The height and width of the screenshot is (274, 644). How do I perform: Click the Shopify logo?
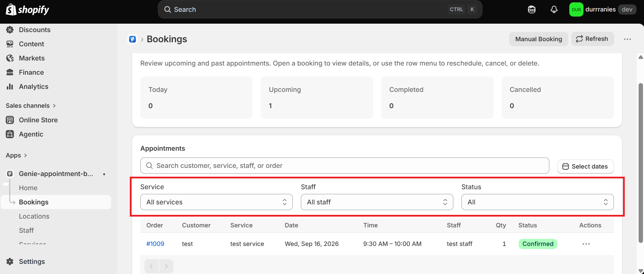point(27,9)
